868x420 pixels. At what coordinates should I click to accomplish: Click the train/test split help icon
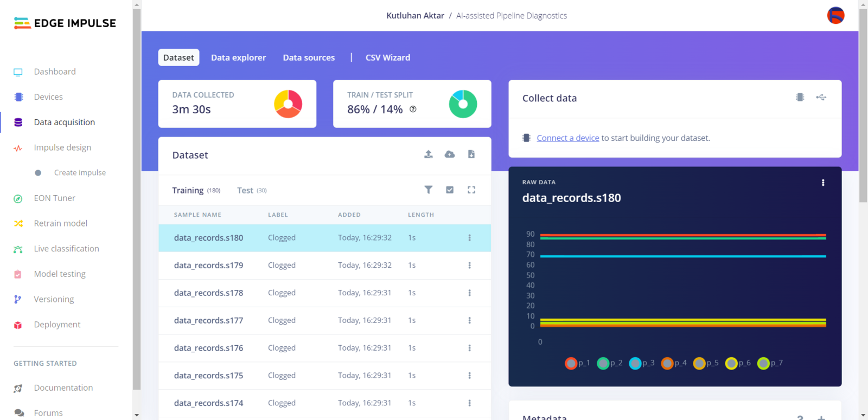[x=413, y=109]
